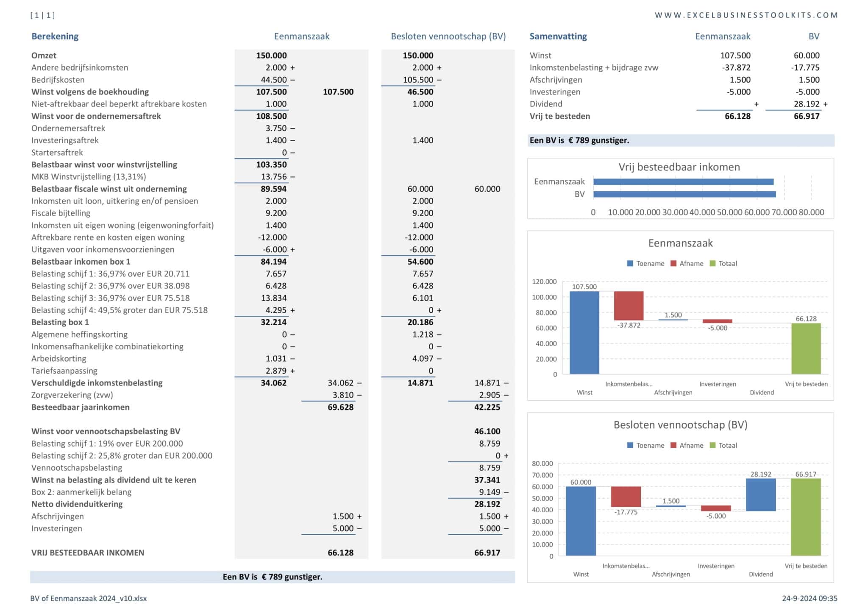Click the Afname red legend swatch in BV chart

click(673, 445)
